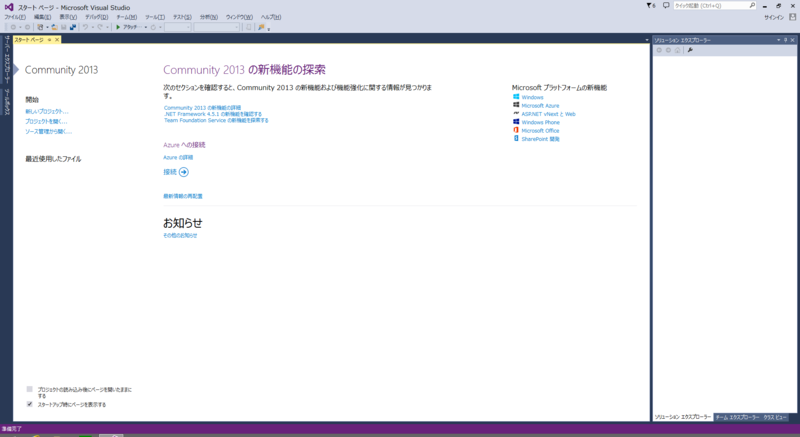Click the Undo arrow toolbar icon
The height and width of the screenshot is (437, 800).
[x=86, y=27]
